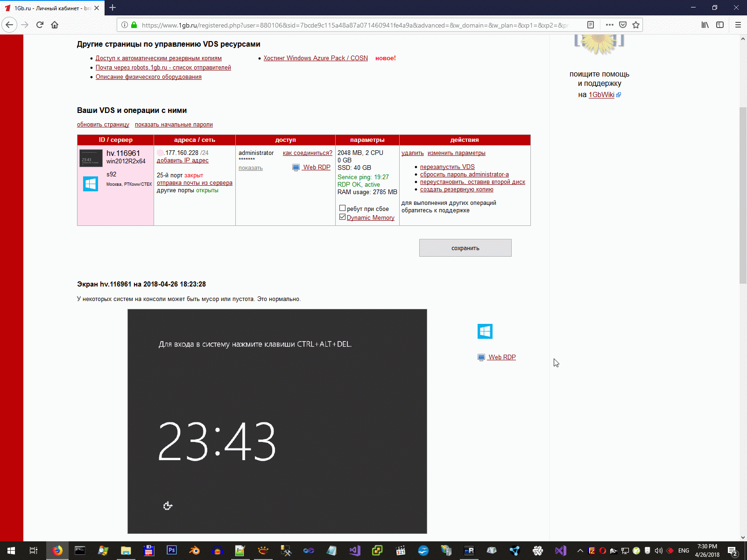Viewport: 747px width, 560px height.
Task: Show site information for 1gb.ru
Action: coord(125,25)
